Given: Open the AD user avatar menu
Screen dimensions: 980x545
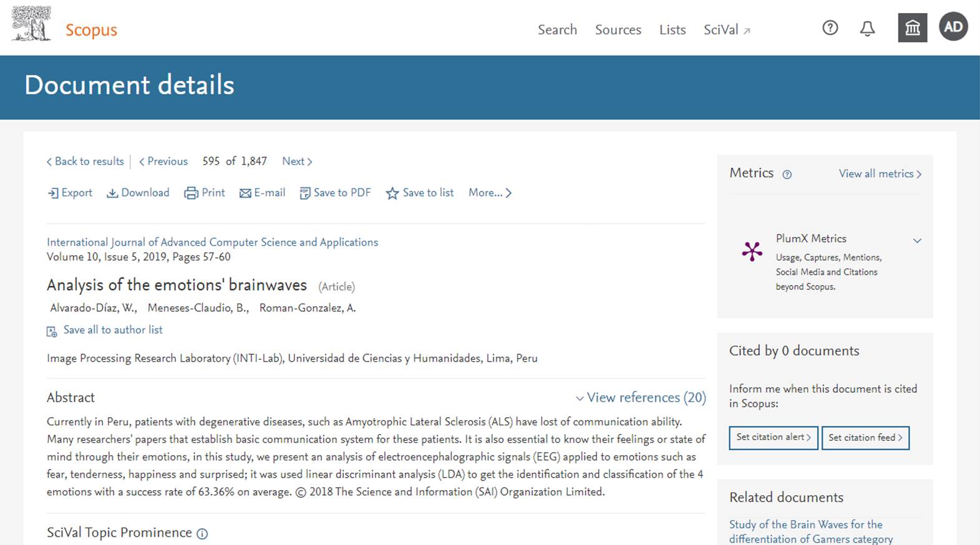Looking at the screenshot, I should tap(953, 27).
